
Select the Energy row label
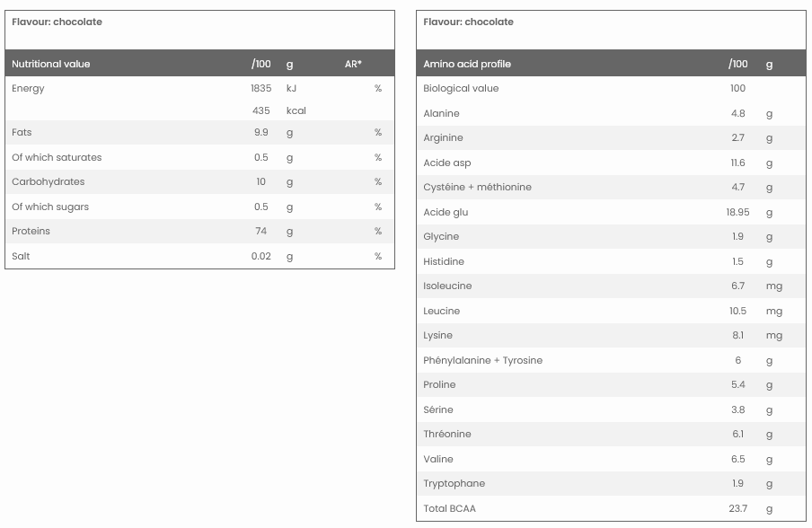click(x=28, y=88)
